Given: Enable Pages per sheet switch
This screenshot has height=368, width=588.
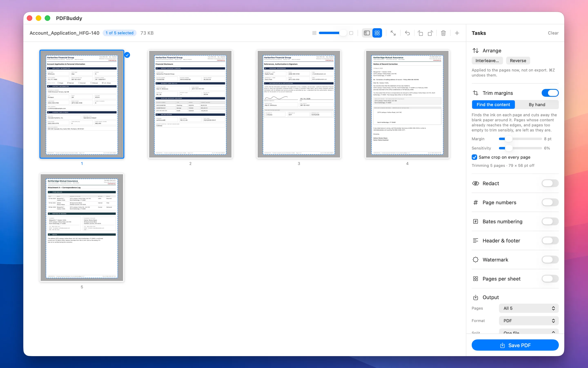Looking at the screenshot, I should (550, 279).
